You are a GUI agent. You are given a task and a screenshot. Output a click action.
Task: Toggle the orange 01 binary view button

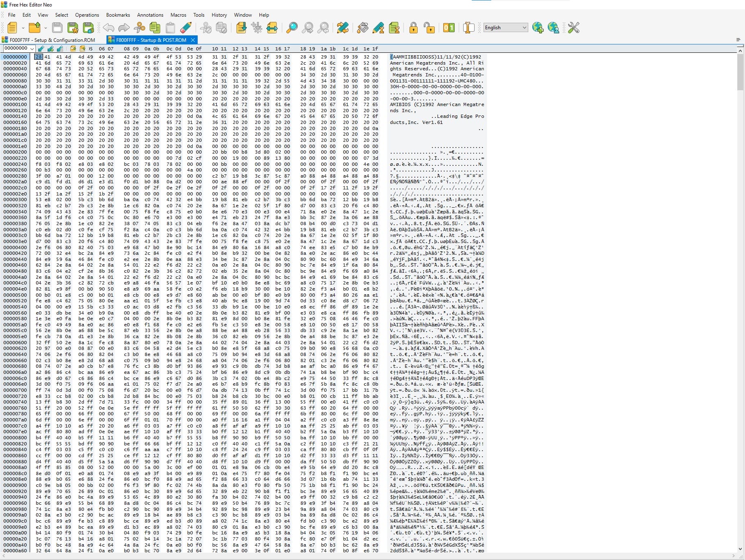pos(449,28)
